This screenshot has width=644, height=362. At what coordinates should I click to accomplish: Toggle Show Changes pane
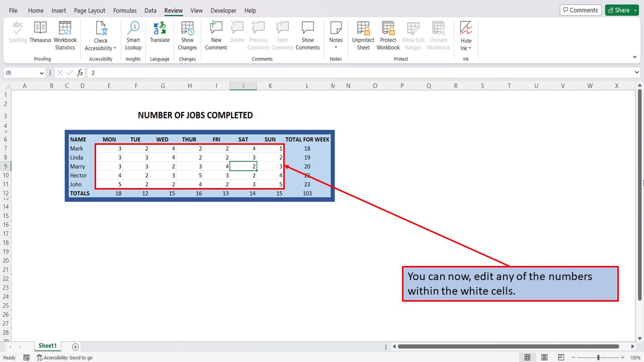coord(187,34)
